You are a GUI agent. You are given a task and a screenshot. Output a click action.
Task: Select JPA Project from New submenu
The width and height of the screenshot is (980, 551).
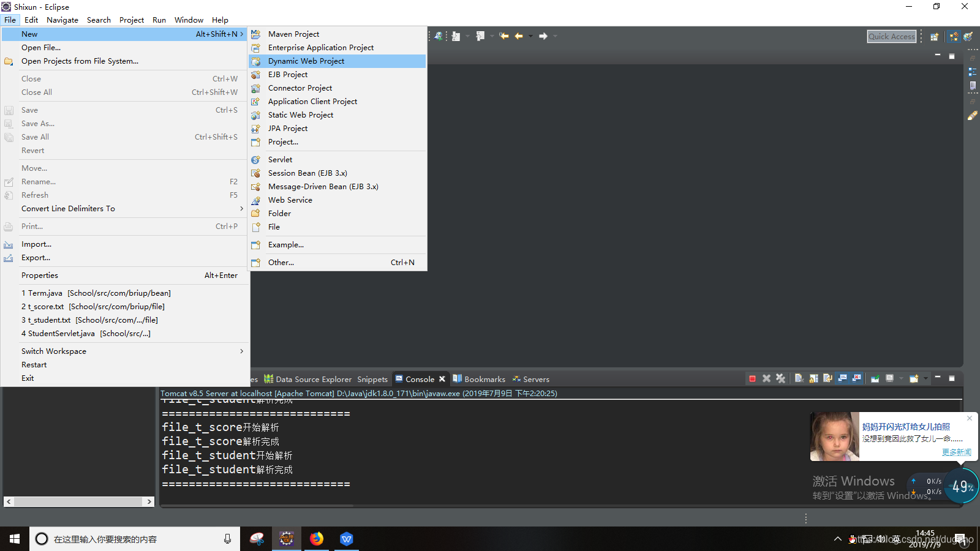coord(337,129)
